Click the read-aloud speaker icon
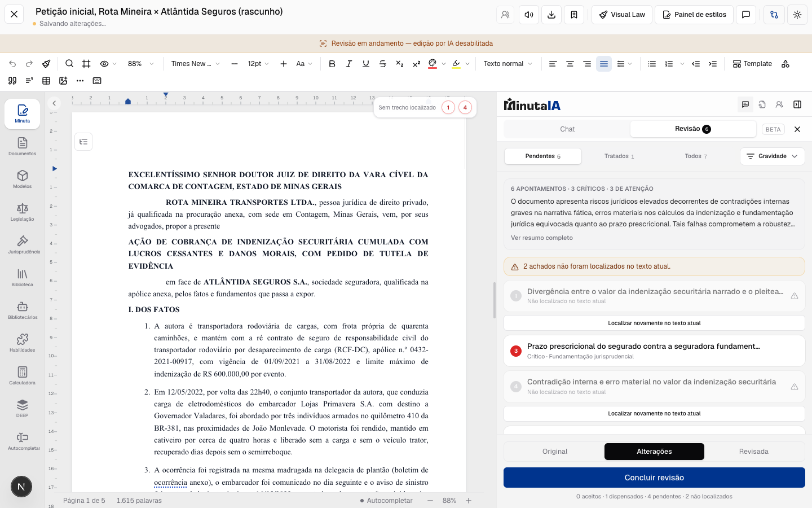The width and height of the screenshot is (812, 508). (529, 15)
